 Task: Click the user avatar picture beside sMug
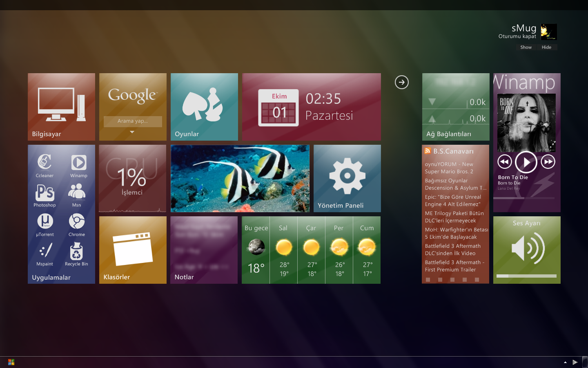coord(549,32)
